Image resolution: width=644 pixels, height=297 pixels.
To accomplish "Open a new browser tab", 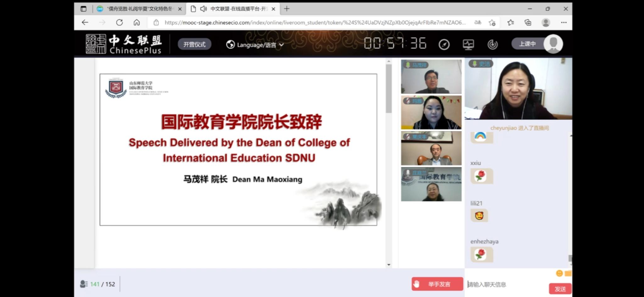I will coord(286,9).
